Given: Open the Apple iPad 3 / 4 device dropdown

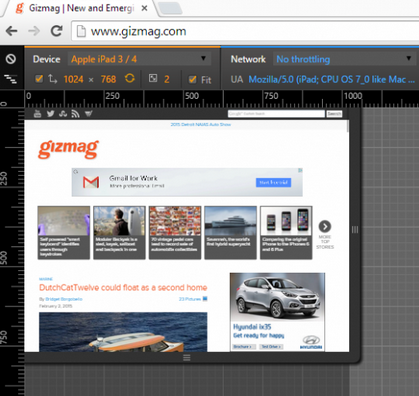Looking at the screenshot, I should (x=139, y=59).
